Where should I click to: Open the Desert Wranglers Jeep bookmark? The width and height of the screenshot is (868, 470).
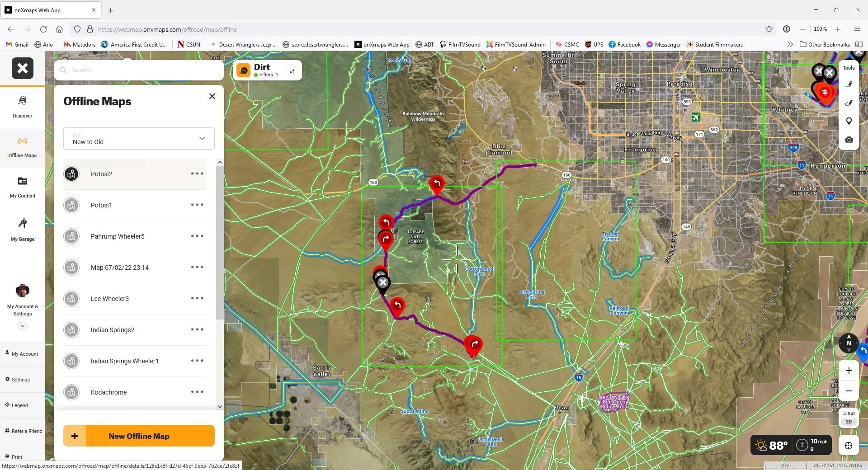244,44
